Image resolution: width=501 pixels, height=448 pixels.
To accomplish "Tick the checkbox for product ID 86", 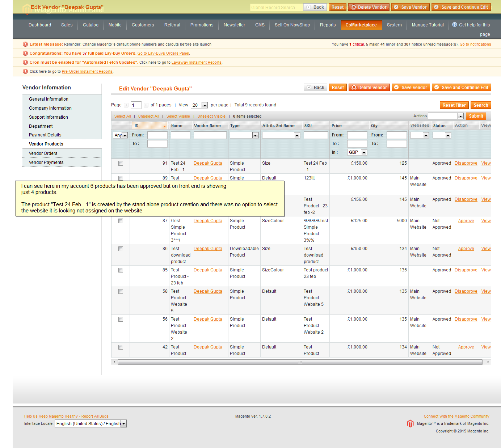I will 121,249.
